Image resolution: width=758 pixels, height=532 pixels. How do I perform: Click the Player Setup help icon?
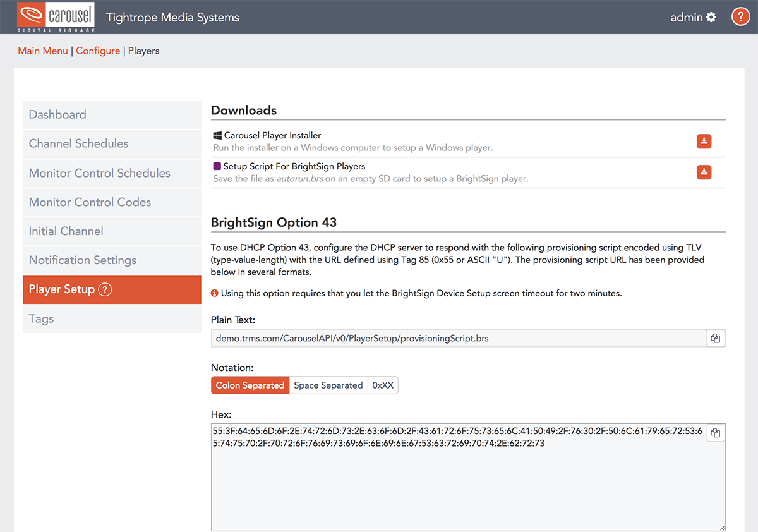point(105,290)
